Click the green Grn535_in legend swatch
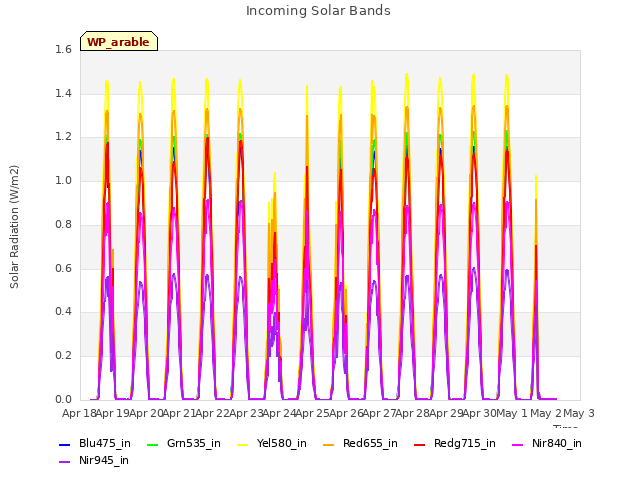This screenshot has width=640, height=480. pos(152,444)
